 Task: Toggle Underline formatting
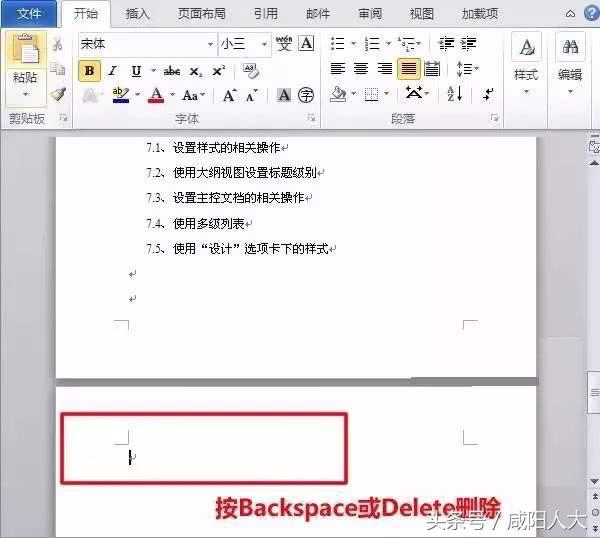pyautogui.click(x=136, y=71)
